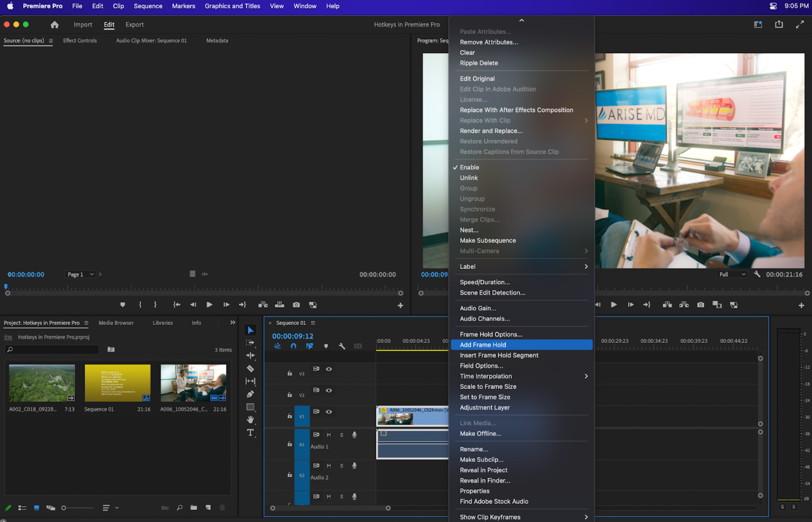Adjust the project thumbnail zoom slider
This screenshot has height=522, width=812.
click(64, 508)
